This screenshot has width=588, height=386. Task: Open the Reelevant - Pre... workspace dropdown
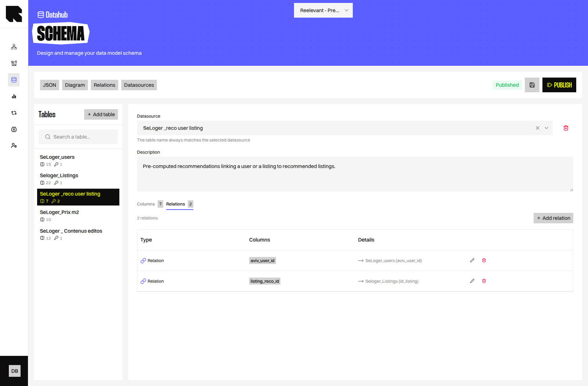[323, 10]
